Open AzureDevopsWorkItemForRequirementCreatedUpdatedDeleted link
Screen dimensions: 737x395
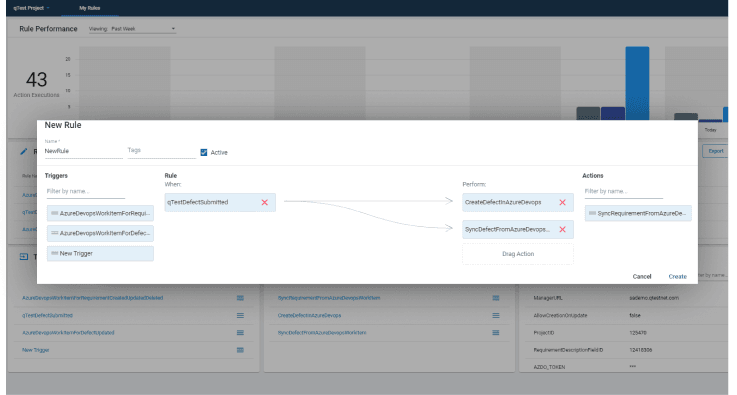(93, 298)
